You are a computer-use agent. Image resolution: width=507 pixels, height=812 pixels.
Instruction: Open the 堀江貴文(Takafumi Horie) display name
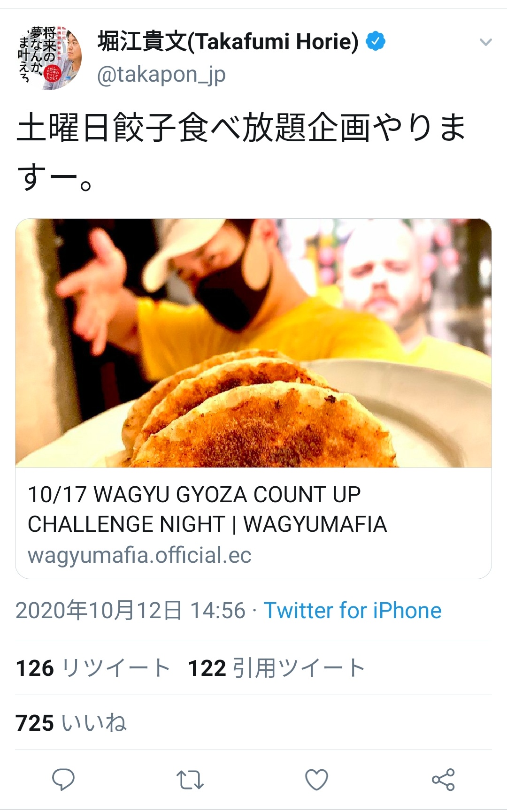tap(228, 41)
